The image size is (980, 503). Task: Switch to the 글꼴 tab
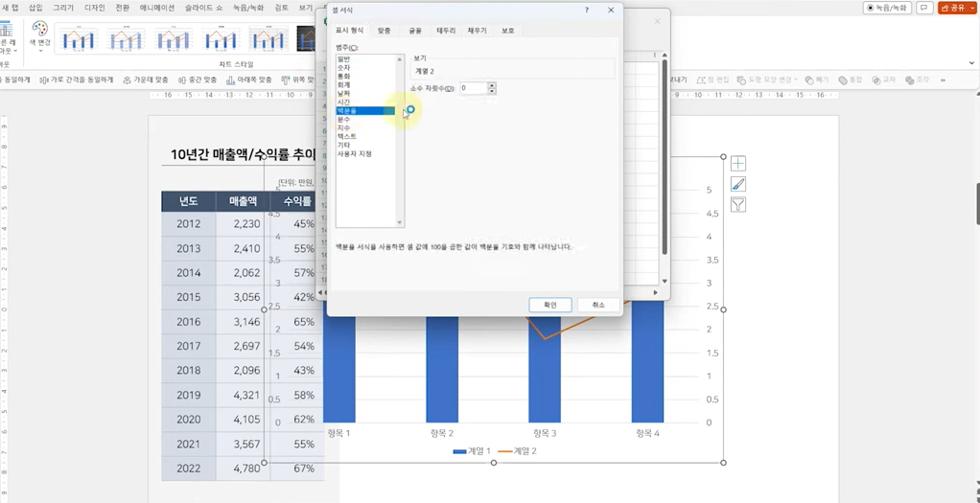[415, 31]
